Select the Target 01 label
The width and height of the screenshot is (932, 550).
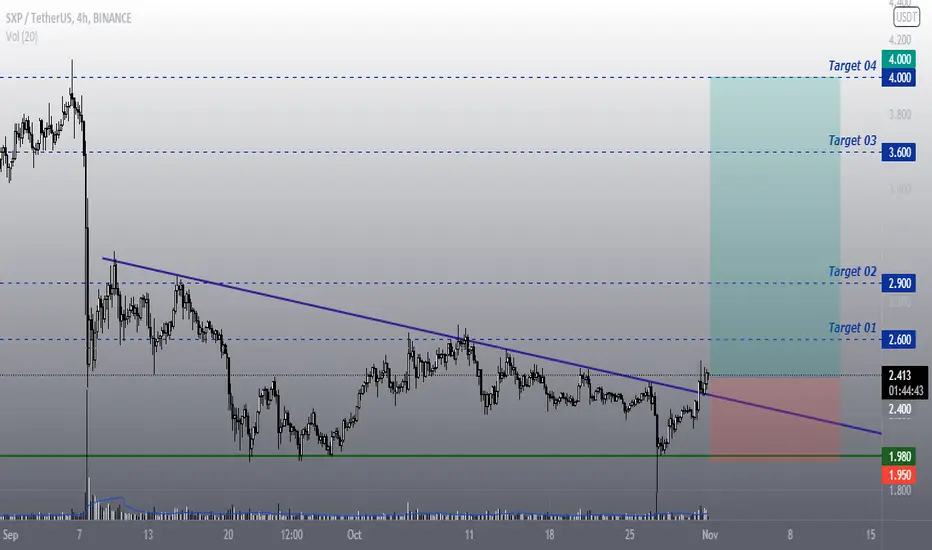click(852, 328)
